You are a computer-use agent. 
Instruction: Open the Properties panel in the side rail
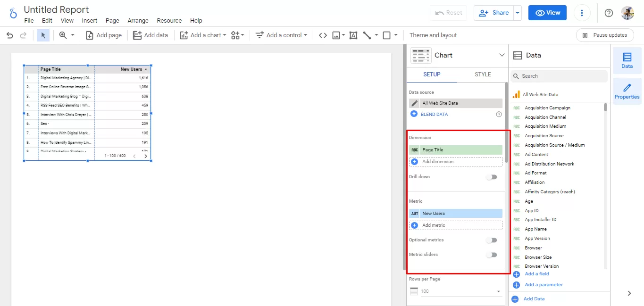627,91
